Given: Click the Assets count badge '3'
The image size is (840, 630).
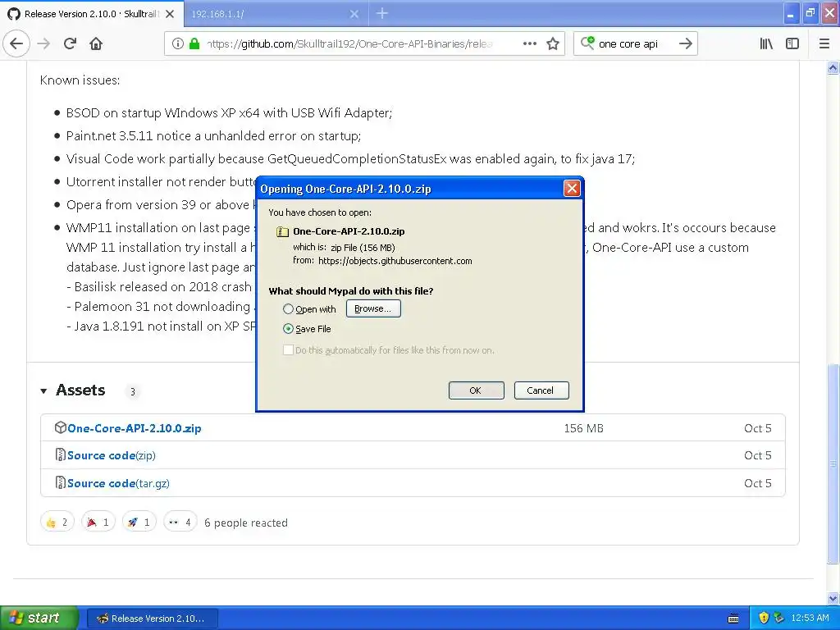Looking at the screenshot, I should coord(132,391).
